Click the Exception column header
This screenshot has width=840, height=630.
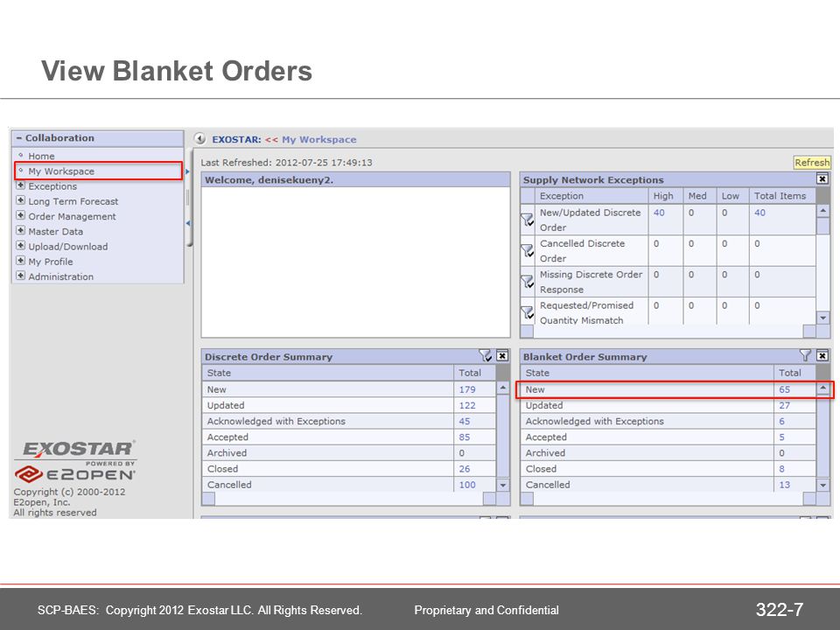[x=592, y=195]
